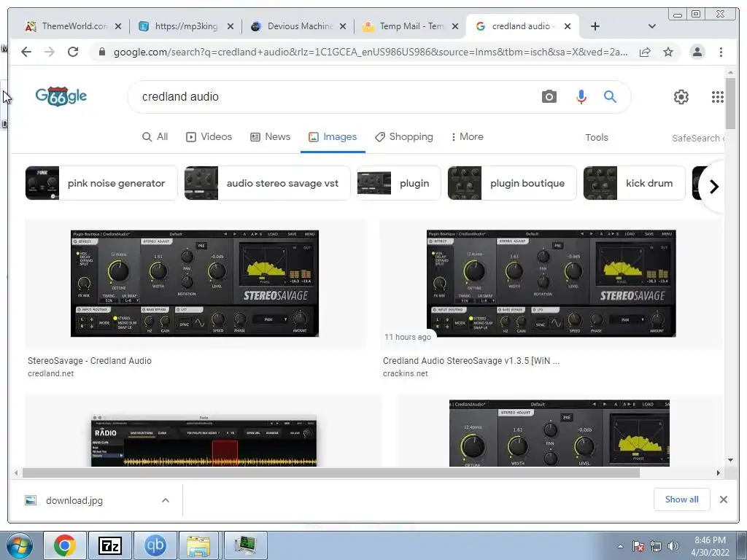Bookmark this page with the star
The image size is (747, 560).
click(x=668, y=52)
